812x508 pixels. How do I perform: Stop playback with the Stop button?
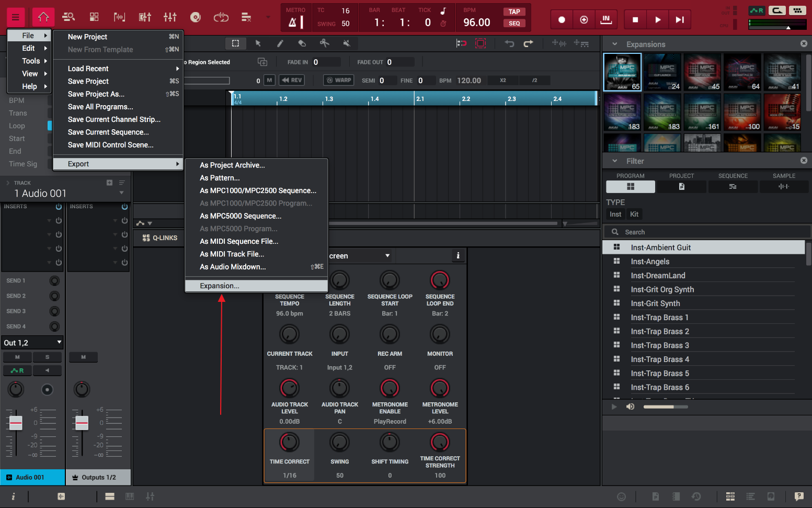tap(635, 20)
